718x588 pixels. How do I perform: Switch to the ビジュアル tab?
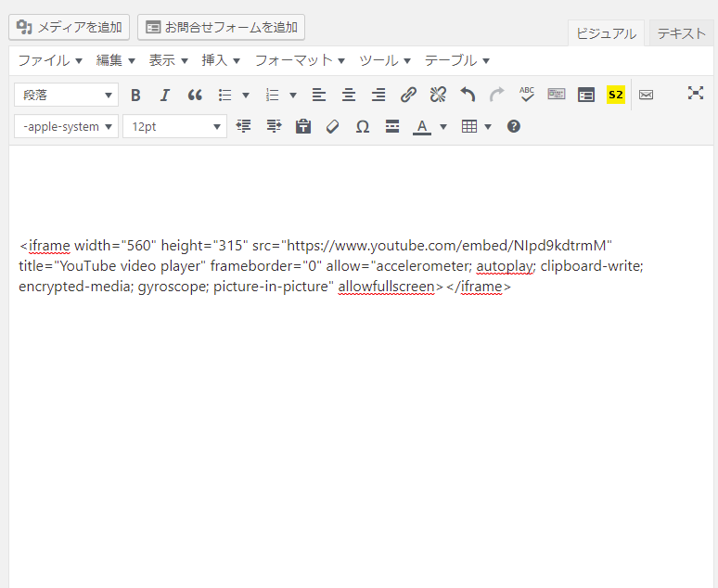[606, 33]
